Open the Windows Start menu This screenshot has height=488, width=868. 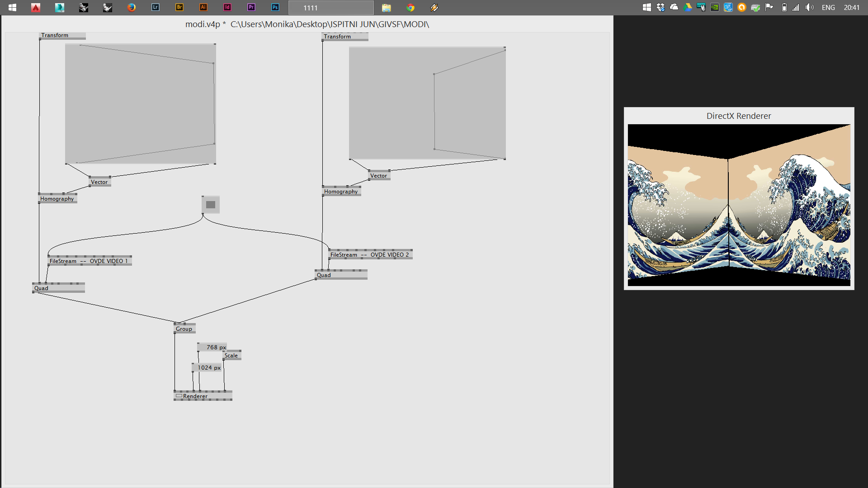12,7
